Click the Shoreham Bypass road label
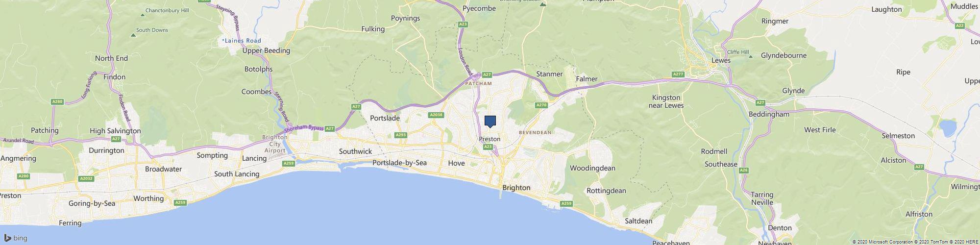 [x=305, y=129]
